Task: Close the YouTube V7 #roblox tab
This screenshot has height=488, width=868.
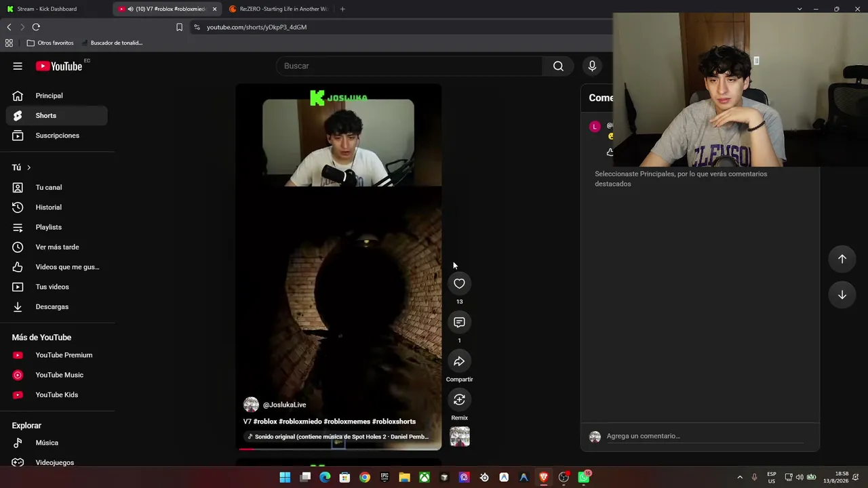Action: point(214,9)
